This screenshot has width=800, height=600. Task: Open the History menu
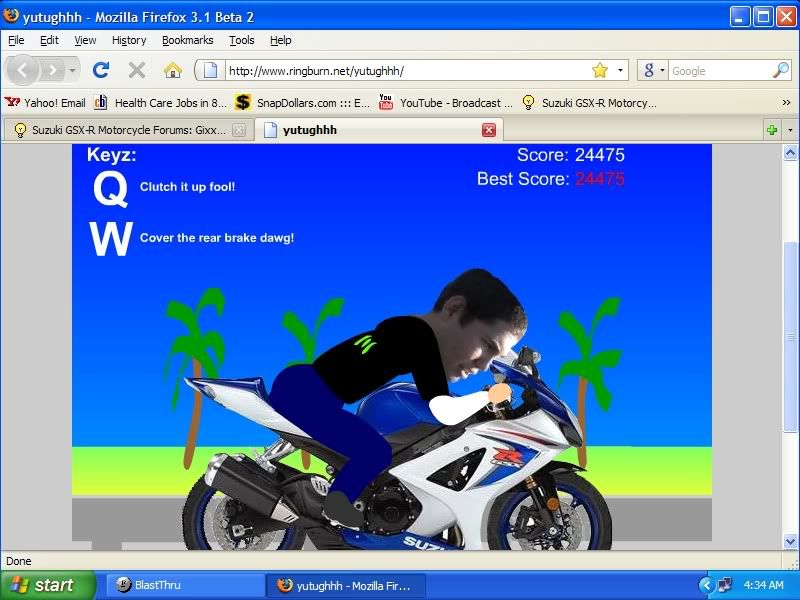point(129,40)
